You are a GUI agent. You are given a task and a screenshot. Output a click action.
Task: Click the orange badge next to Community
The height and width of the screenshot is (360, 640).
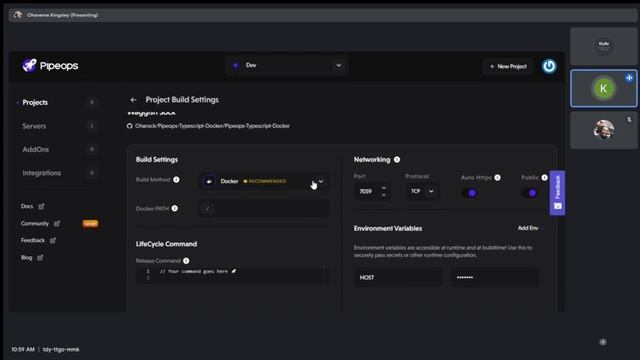coord(90,223)
